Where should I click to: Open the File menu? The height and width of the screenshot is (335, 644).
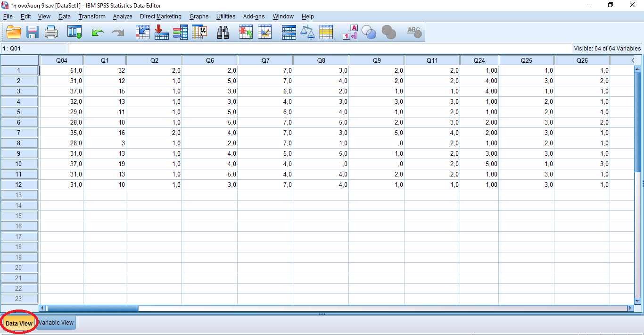click(8, 17)
